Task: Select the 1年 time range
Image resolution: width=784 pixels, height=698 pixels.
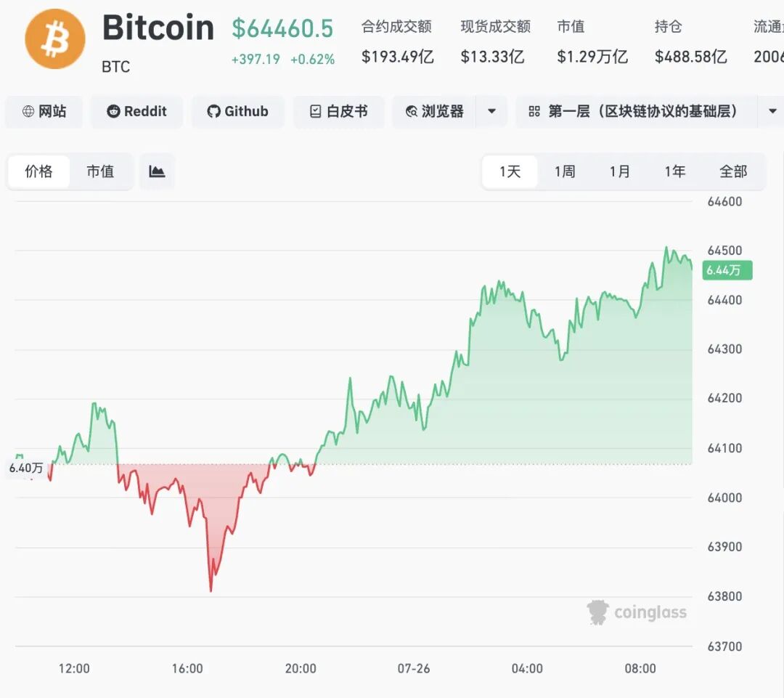Action: [x=675, y=171]
